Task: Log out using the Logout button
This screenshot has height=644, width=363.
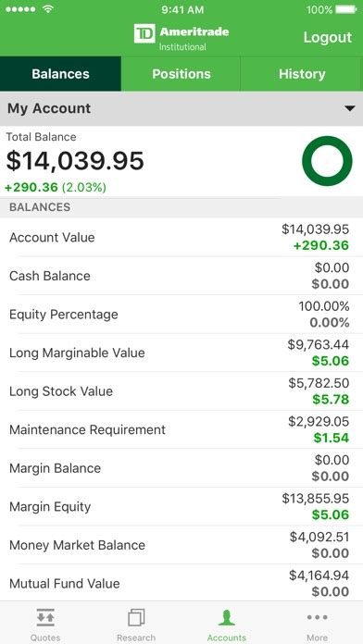Action: coord(328,37)
